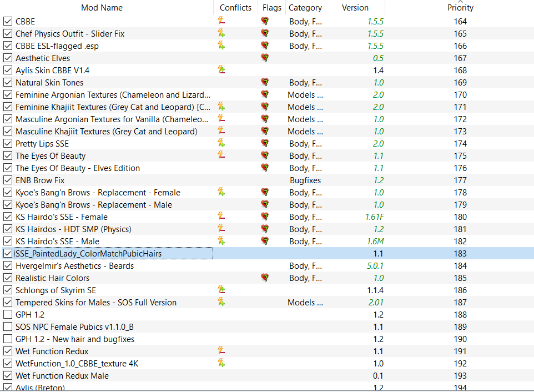This screenshot has height=392, width=534.
Task: Click conflict icon for Schlongs of Skyrim SE
Action: (221, 290)
